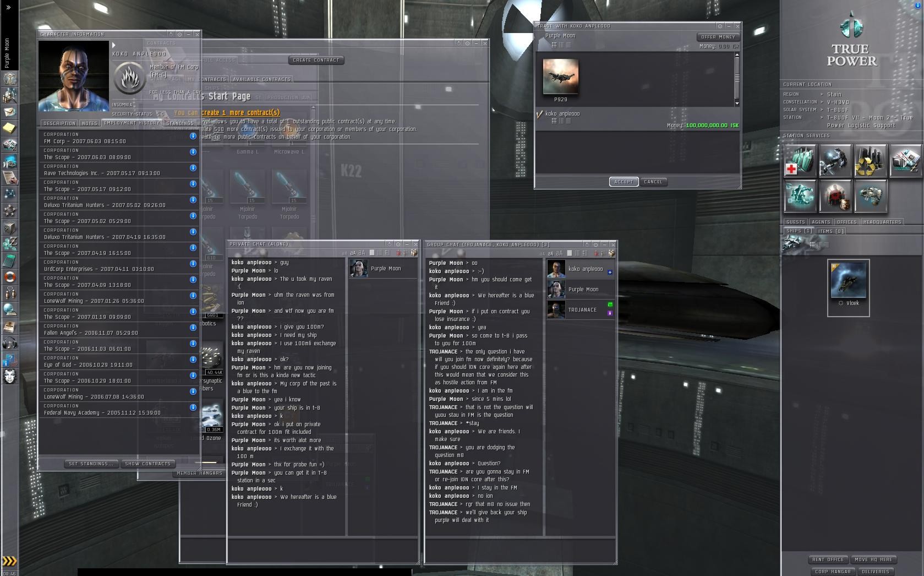Select the Vloek ship thumbnail
Image resolution: width=924 pixels, height=576 pixels.
(848, 281)
